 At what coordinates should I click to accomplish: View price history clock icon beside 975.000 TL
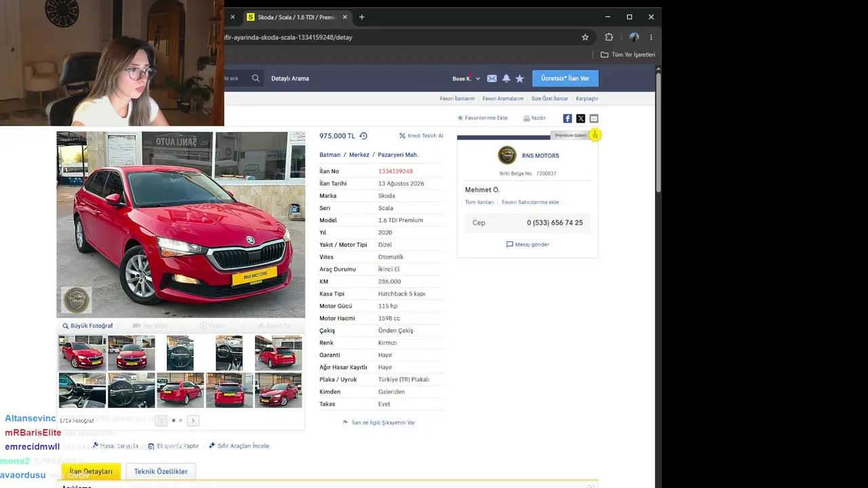tap(363, 136)
